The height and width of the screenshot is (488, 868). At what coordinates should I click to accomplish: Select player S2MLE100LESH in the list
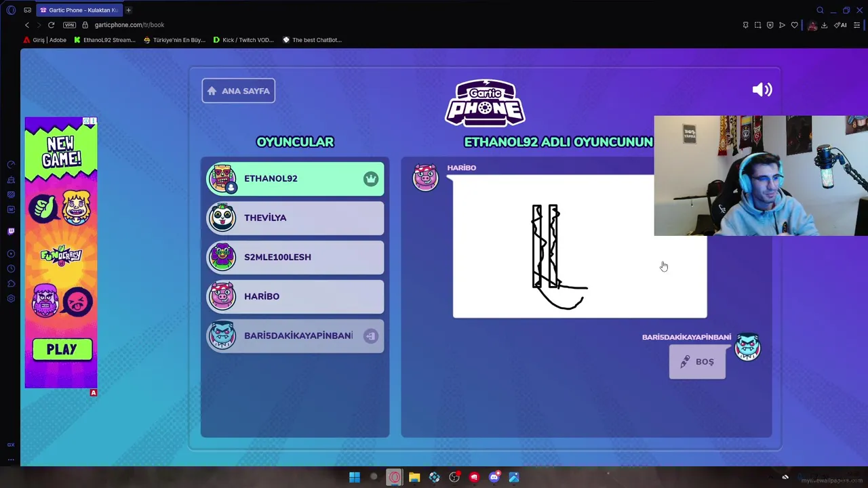tap(295, 258)
